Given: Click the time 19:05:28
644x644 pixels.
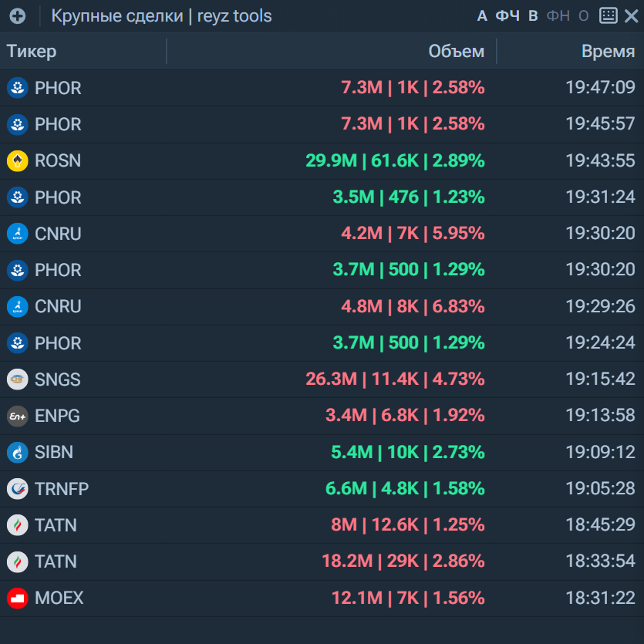Looking at the screenshot, I should 601,489.
